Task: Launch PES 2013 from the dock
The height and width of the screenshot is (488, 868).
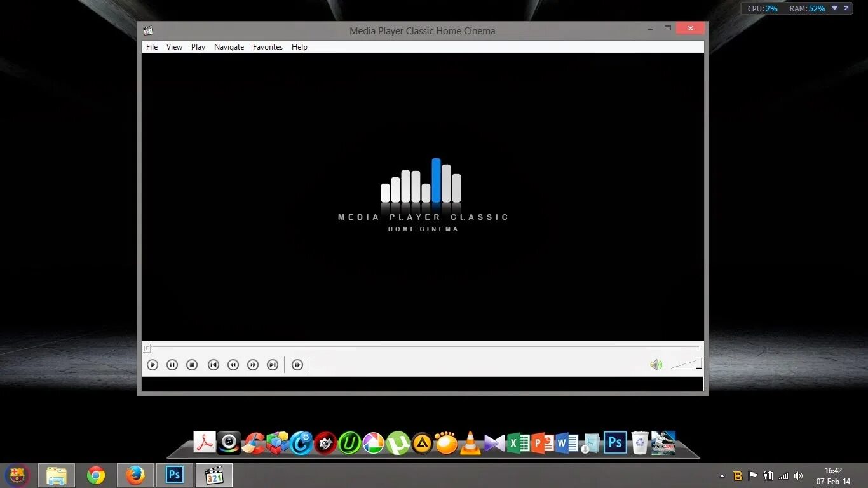Action: point(664,443)
